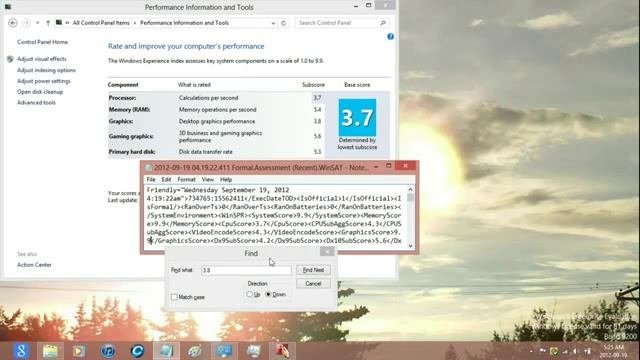
Task: Select the Down direction radio button
Action: coord(268,294)
